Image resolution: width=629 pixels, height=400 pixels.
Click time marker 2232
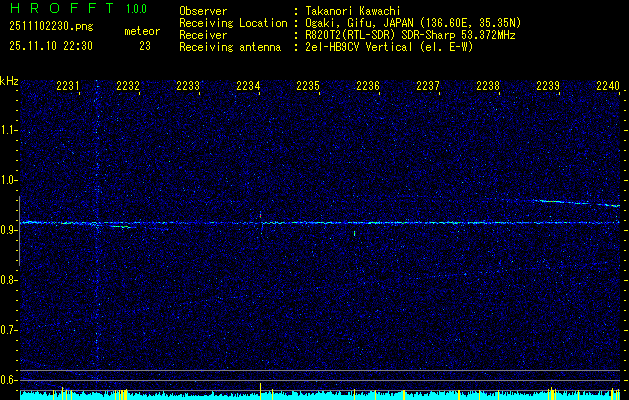128,85
